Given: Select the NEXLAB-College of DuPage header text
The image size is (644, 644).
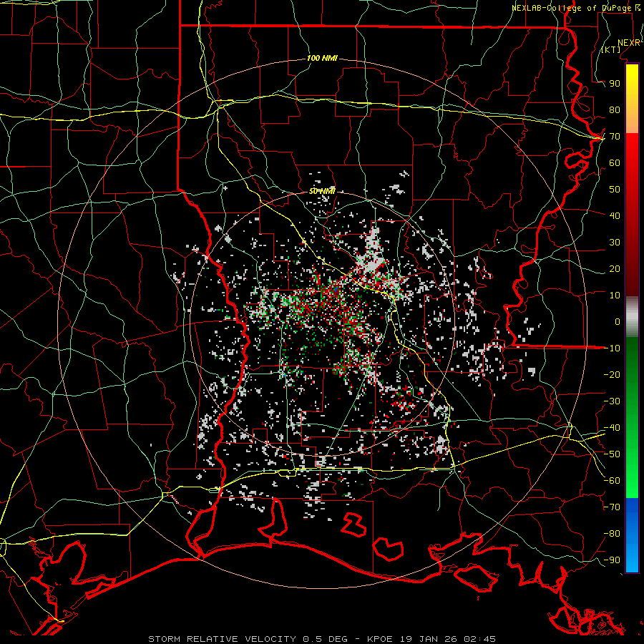Looking at the screenshot, I should click(x=575, y=8).
